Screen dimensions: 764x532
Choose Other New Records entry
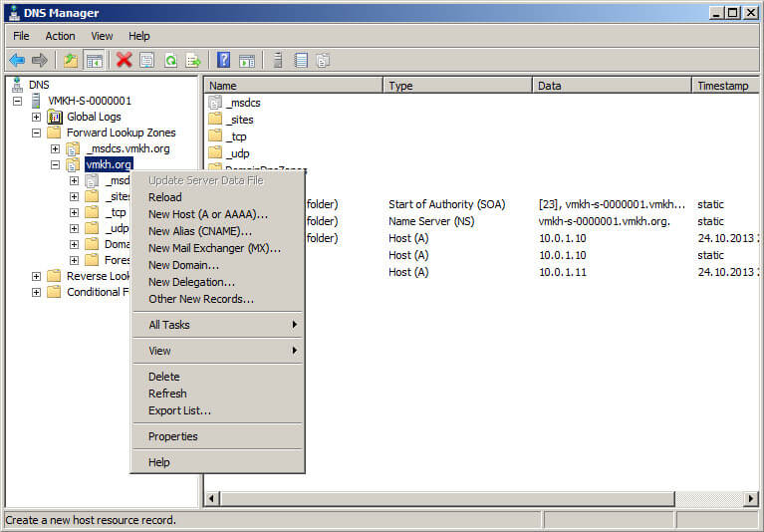(x=217, y=299)
